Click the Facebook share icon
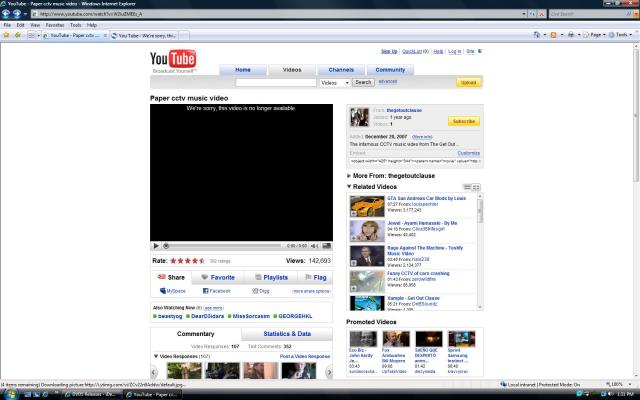 pyautogui.click(x=206, y=291)
